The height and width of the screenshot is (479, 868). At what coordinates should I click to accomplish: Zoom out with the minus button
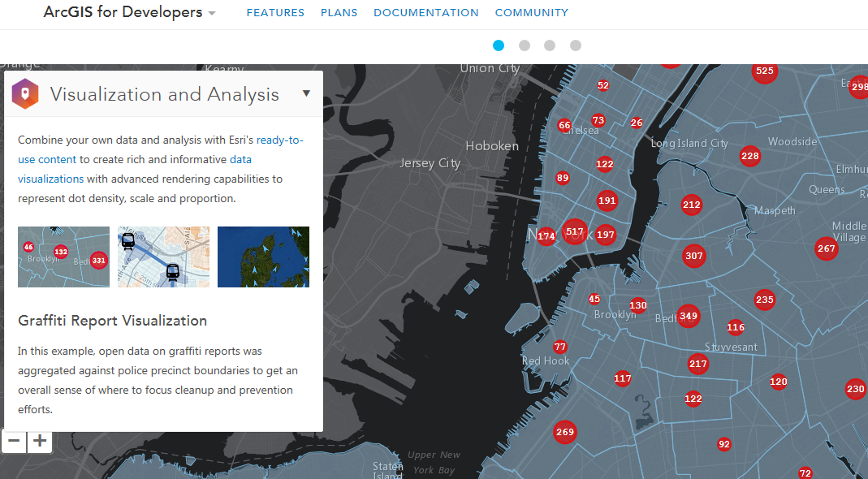(x=14, y=442)
